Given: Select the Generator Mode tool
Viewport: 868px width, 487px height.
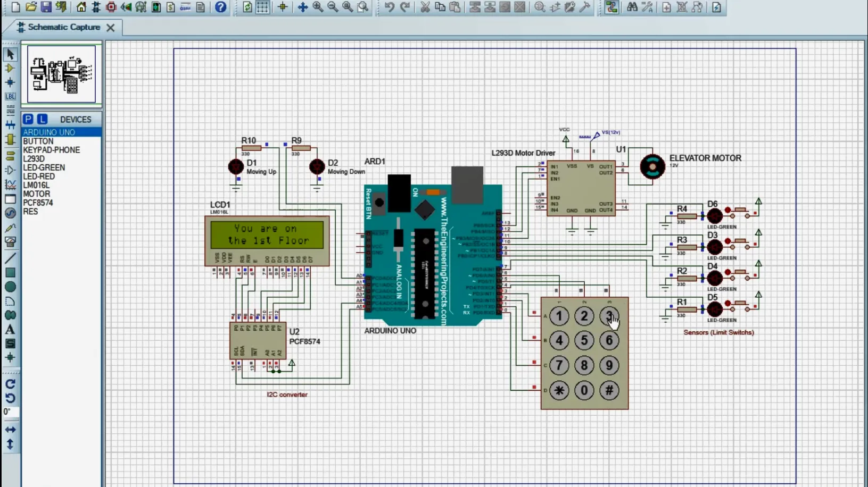Looking at the screenshot, I should click(10, 213).
